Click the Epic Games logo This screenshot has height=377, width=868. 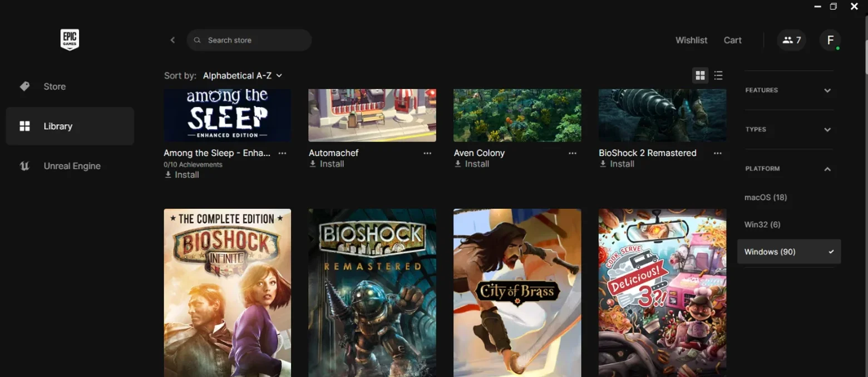70,40
